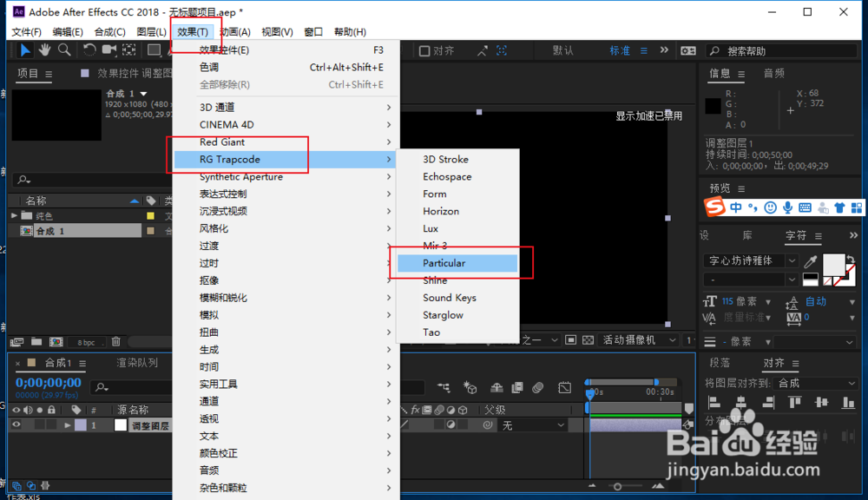The image size is (868, 500).
Task: Click align bottom edges icon
Action: (x=848, y=402)
